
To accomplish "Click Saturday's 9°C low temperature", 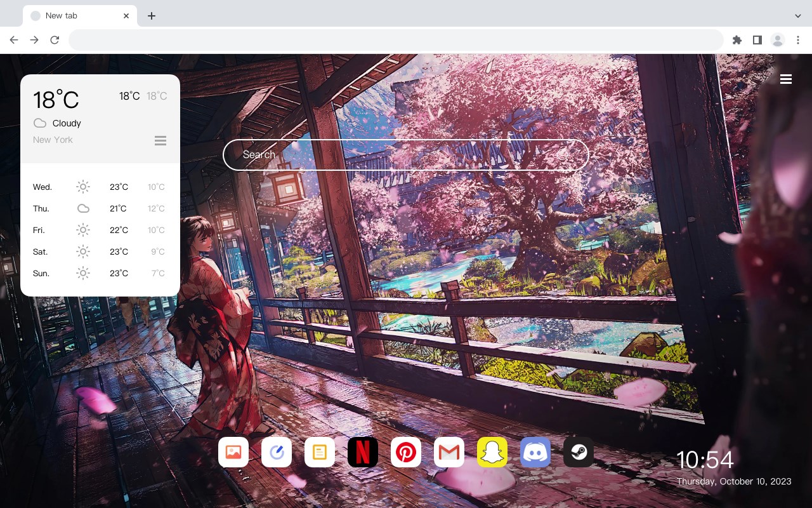I will click(158, 251).
